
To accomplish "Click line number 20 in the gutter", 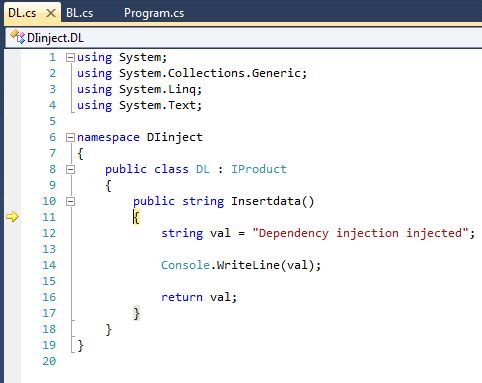I will tap(49, 361).
